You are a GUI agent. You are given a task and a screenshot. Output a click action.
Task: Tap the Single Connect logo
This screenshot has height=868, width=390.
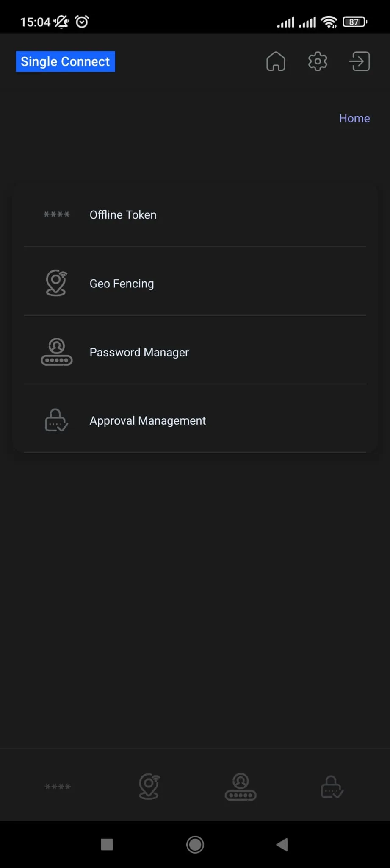point(66,61)
